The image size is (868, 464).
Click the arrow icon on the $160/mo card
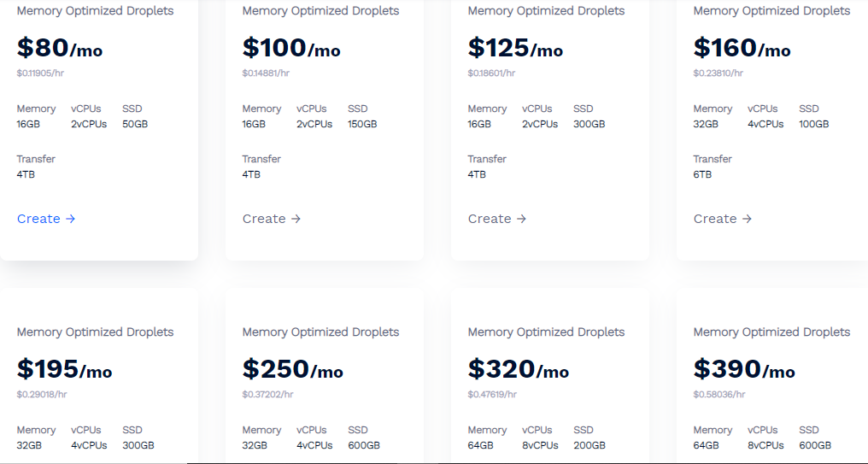click(x=747, y=219)
